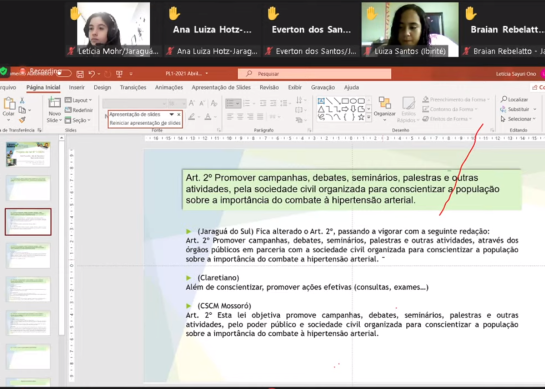Toggle the AutoSave switch in title bar
545x389 pixels.
tap(64, 74)
